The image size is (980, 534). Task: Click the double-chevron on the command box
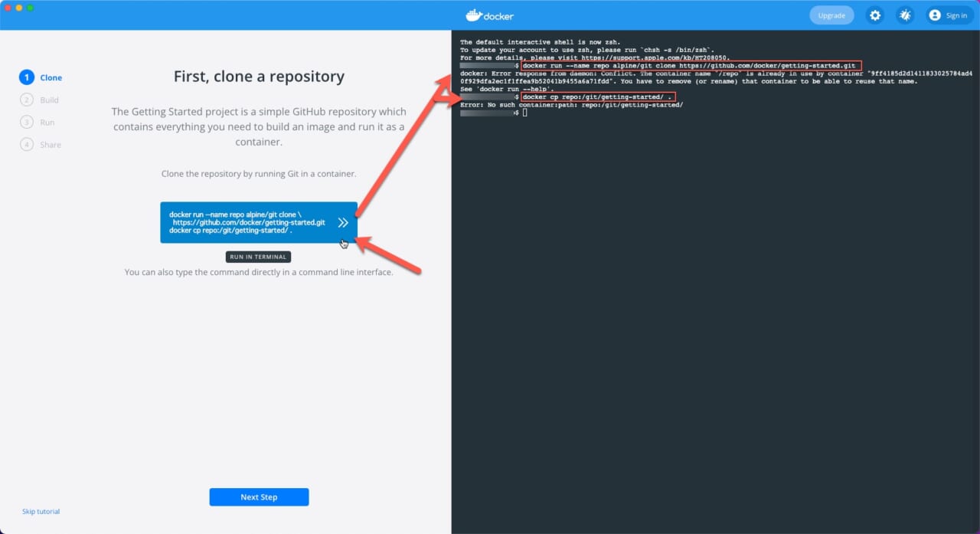[x=343, y=222]
